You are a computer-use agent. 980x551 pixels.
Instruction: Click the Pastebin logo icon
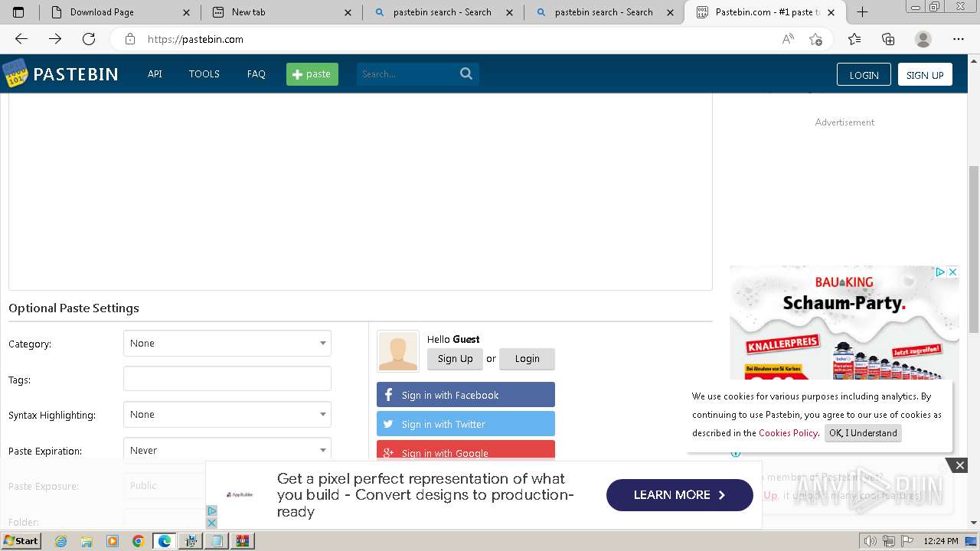tap(15, 74)
